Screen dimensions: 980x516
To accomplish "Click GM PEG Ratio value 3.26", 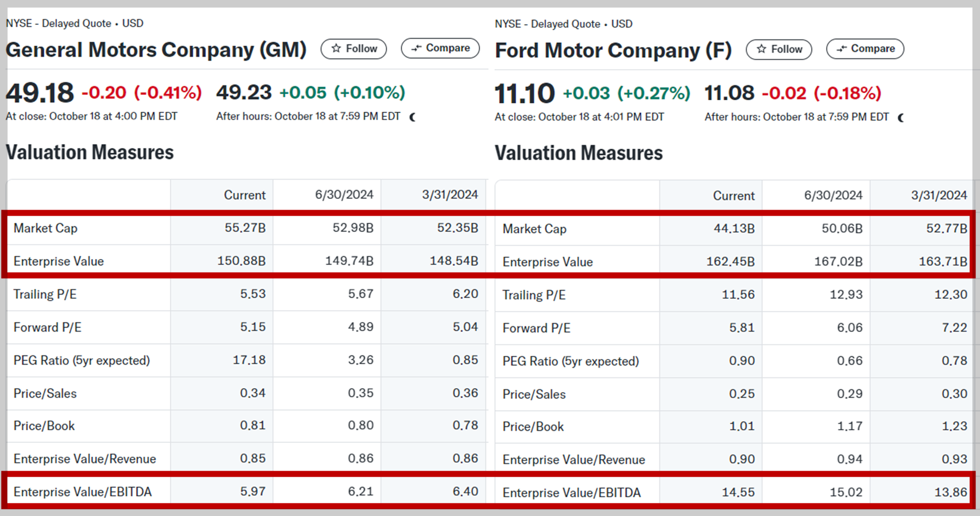I will click(x=360, y=360).
